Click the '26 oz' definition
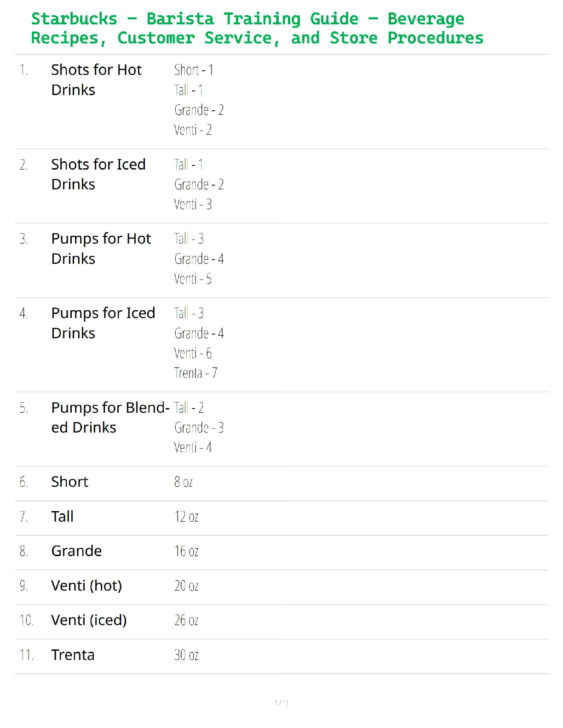 coord(186,620)
